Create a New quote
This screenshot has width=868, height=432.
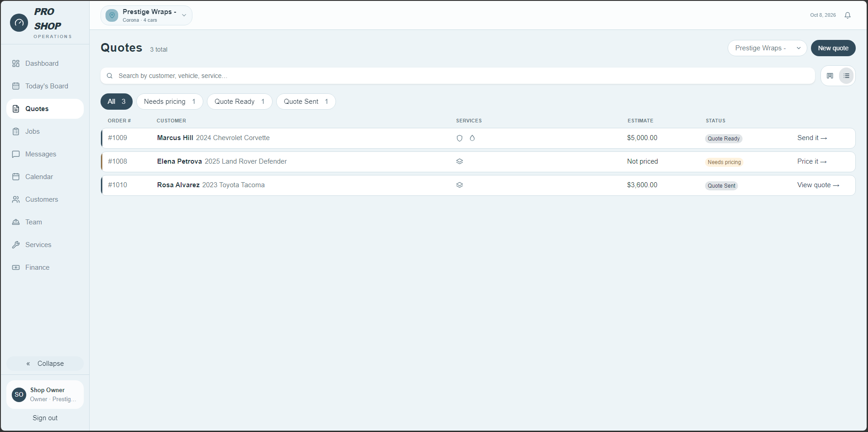click(x=833, y=48)
